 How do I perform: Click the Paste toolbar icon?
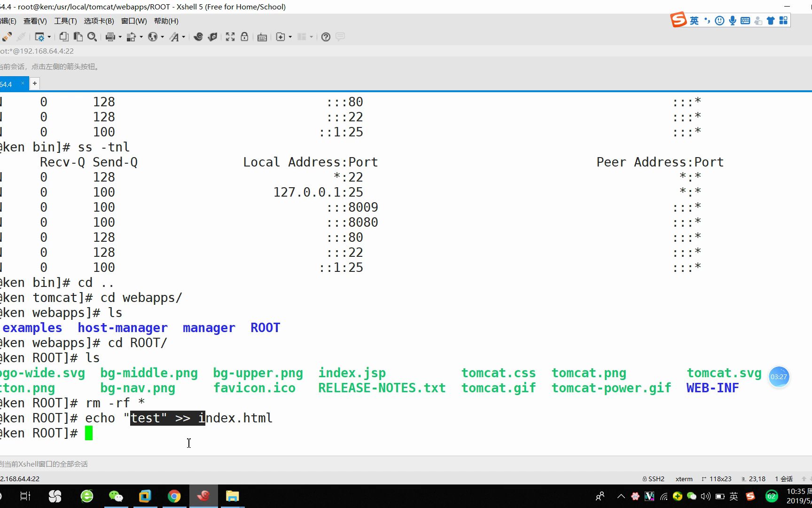pyautogui.click(x=78, y=37)
